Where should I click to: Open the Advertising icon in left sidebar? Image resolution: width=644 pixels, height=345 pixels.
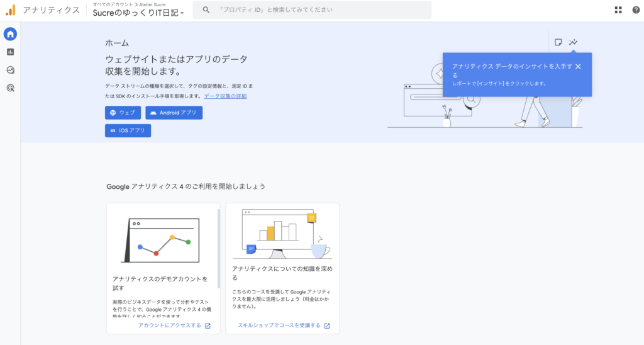tap(10, 89)
